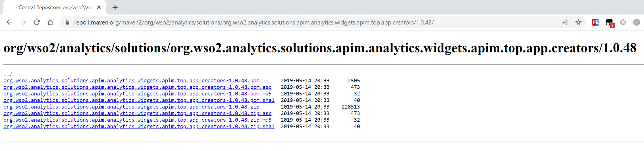This screenshot has width=644, height=151.
Task: Download the creators-1.0.48.pom file
Action: (131, 81)
